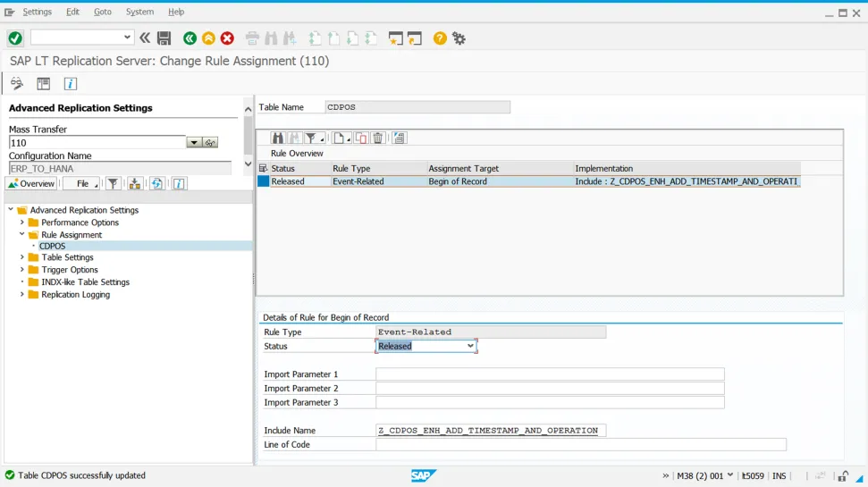Collapse the Rule Assignment folder

click(22, 235)
